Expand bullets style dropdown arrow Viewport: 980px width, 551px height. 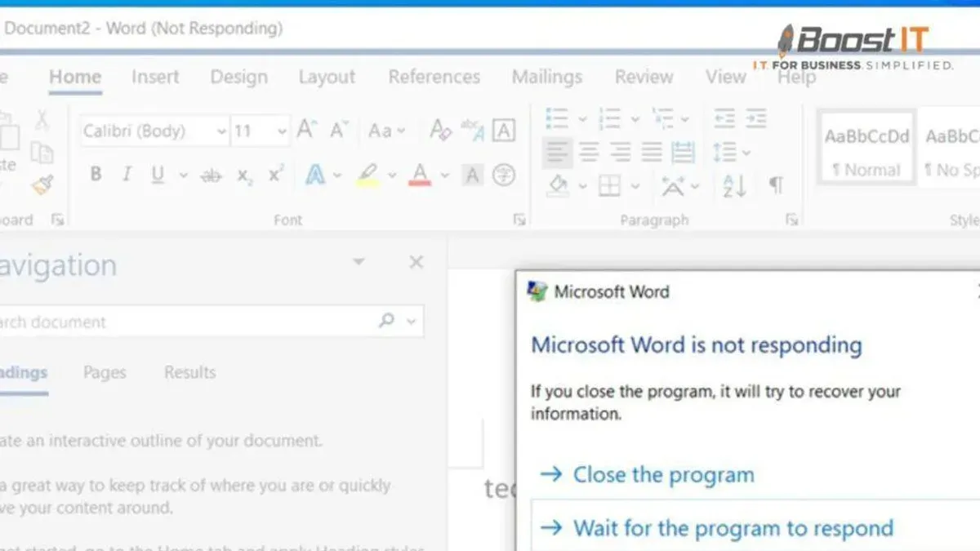(582, 119)
